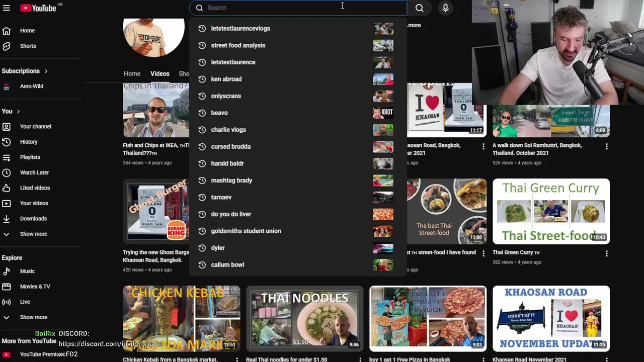The image size is (644, 362).
Task: Click into the Search input field
Action: [298, 8]
